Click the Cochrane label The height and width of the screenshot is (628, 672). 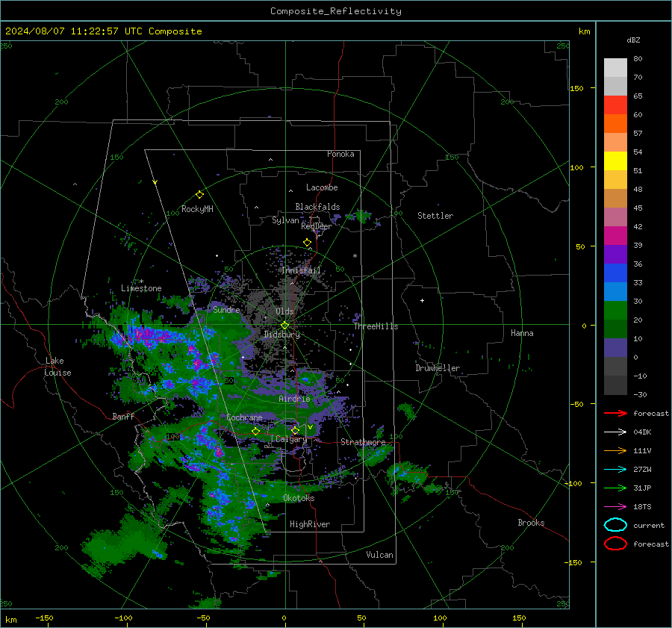244,417
